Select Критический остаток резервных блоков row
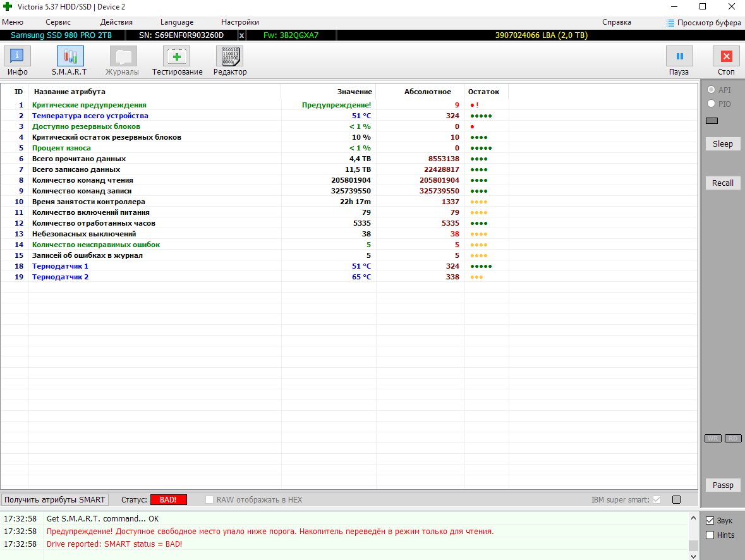745x560 pixels. [349, 137]
